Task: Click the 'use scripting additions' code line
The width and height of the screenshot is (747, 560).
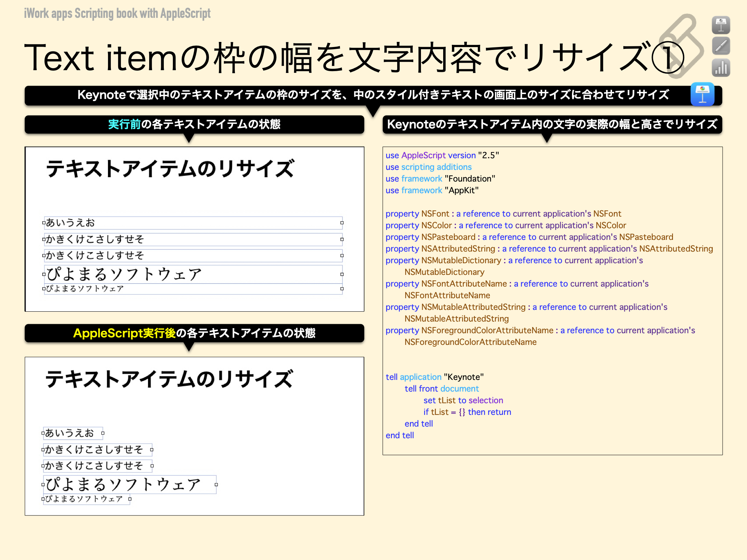Action: point(429,167)
